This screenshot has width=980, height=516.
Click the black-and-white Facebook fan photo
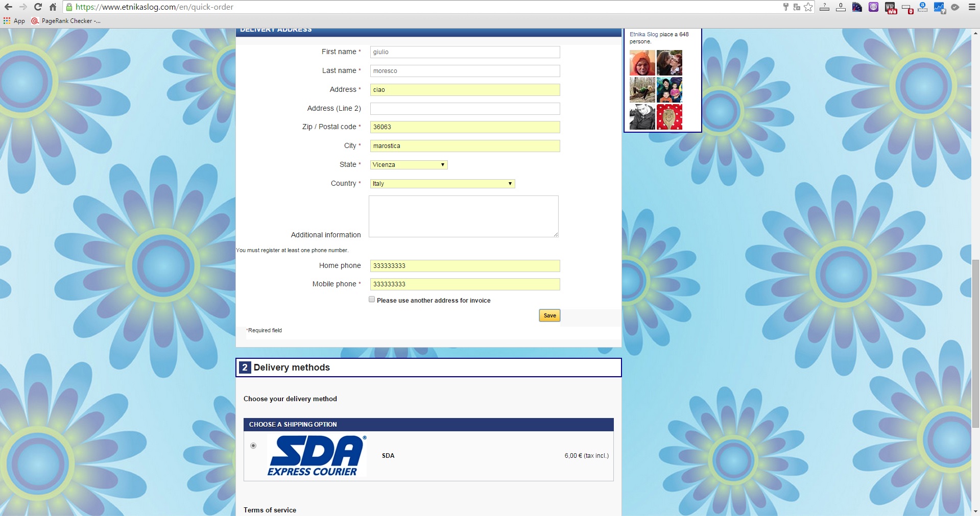click(642, 117)
